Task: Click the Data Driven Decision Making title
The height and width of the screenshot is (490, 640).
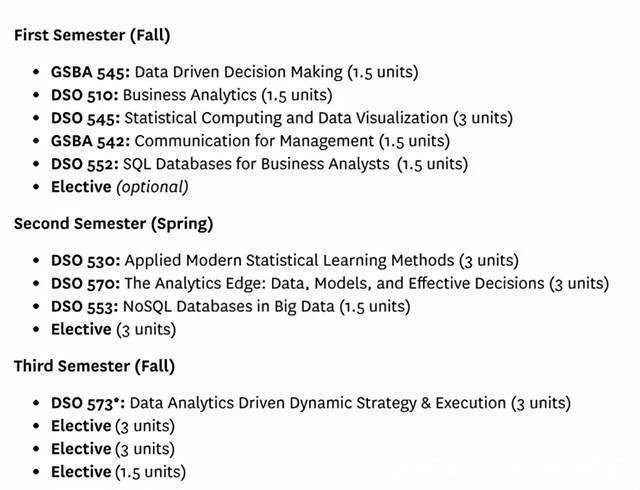Action: click(238, 72)
